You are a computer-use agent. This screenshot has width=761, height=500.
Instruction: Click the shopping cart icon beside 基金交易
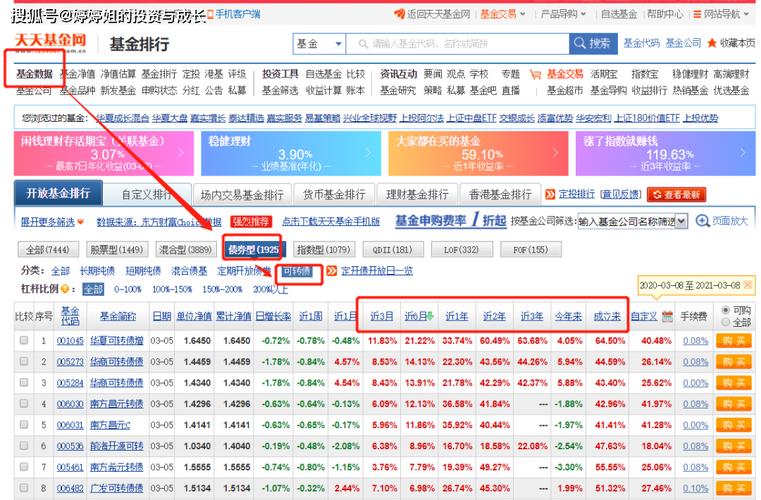point(535,75)
